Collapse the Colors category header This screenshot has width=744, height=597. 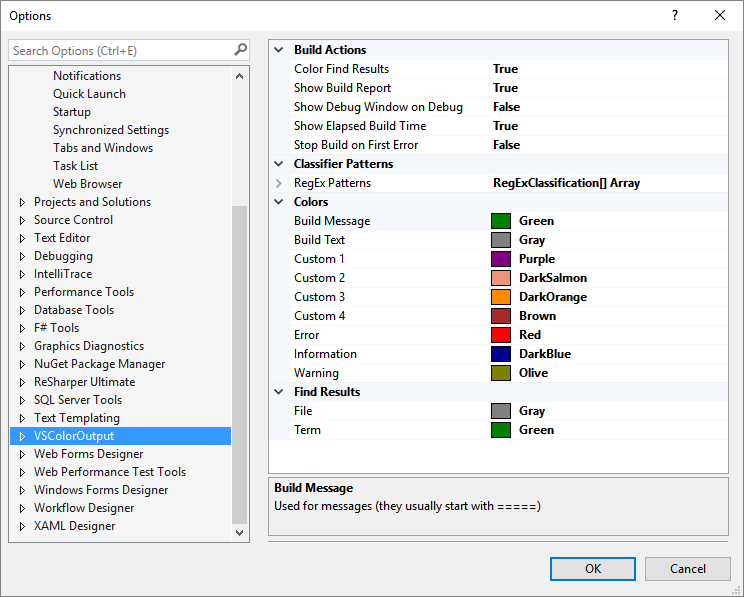[279, 202]
